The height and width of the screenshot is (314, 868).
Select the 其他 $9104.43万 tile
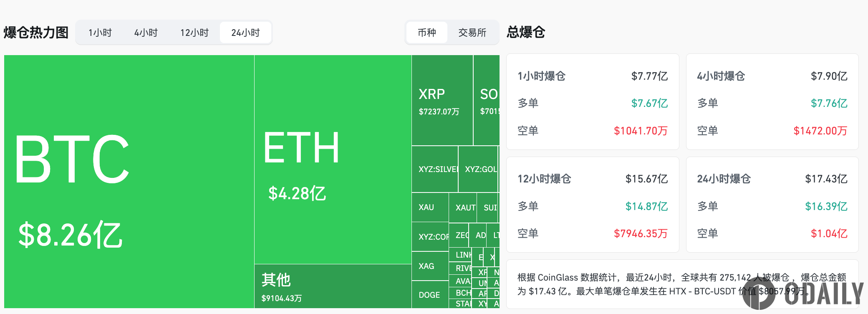click(333, 286)
